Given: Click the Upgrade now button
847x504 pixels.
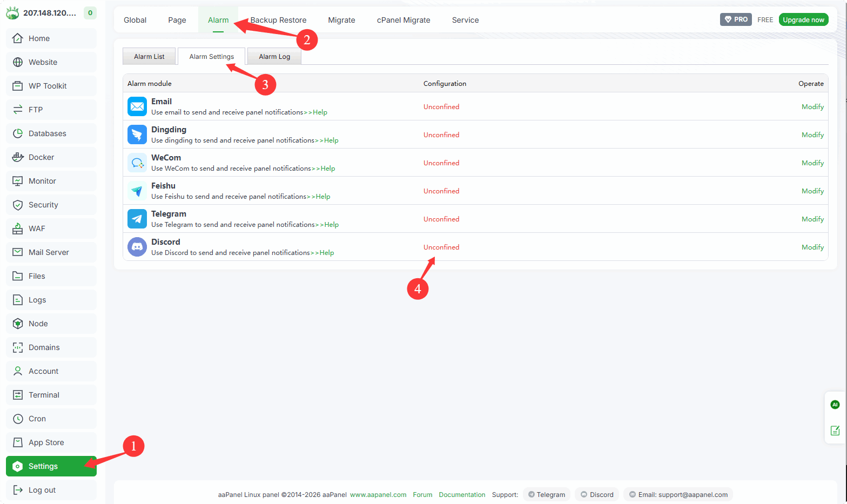Looking at the screenshot, I should tap(803, 19).
